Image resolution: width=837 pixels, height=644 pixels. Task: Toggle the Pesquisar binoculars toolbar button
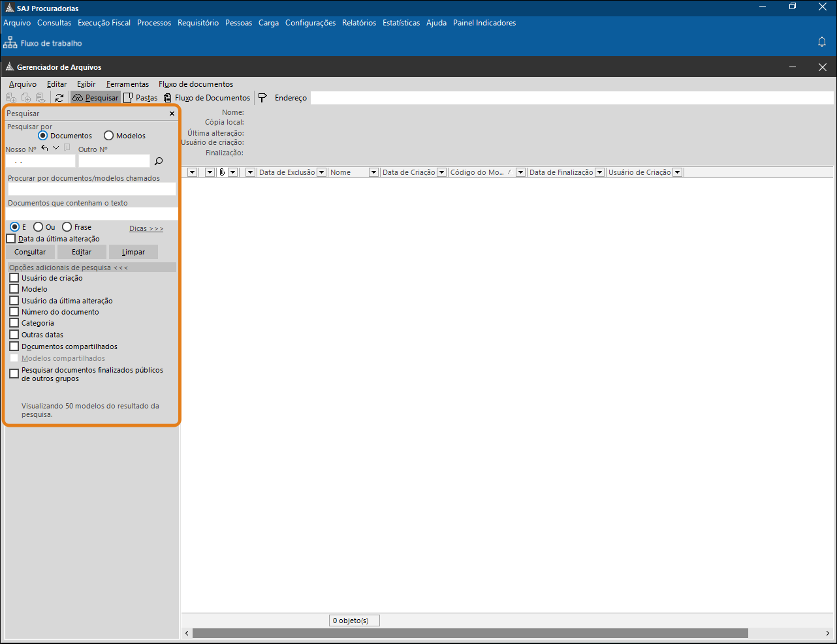(x=95, y=98)
